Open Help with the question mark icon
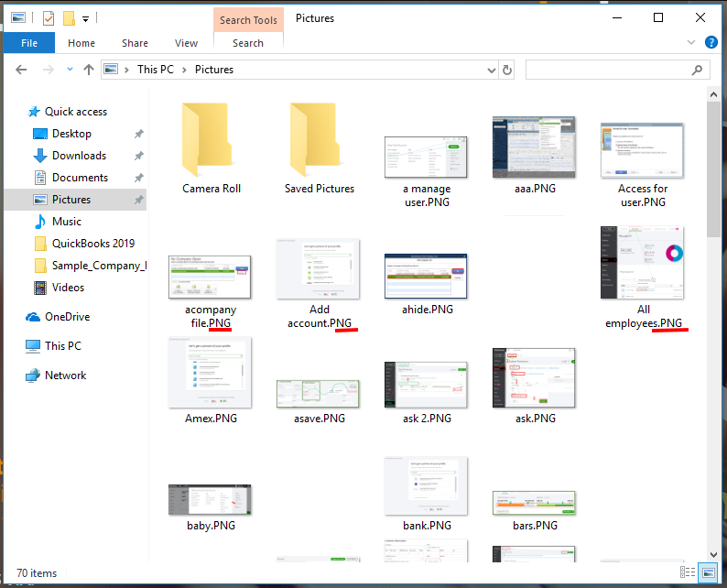The image size is (727, 588). (711, 42)
